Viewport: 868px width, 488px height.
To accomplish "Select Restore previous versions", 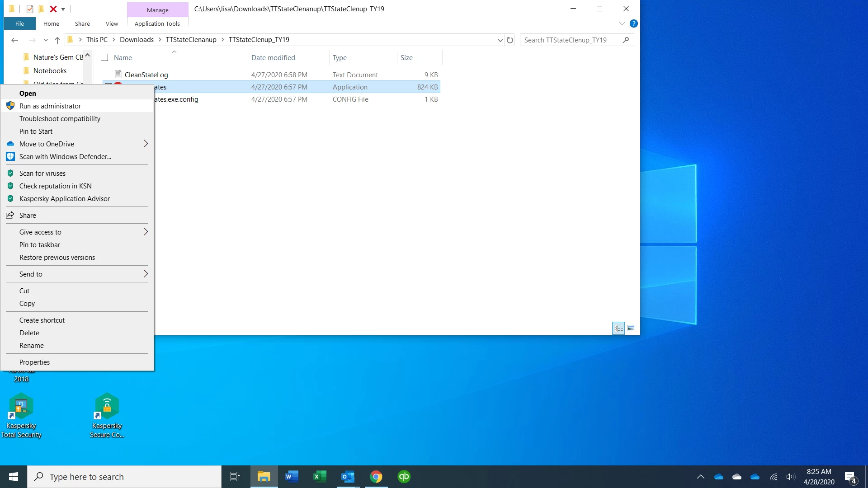I will pos(77,258).
